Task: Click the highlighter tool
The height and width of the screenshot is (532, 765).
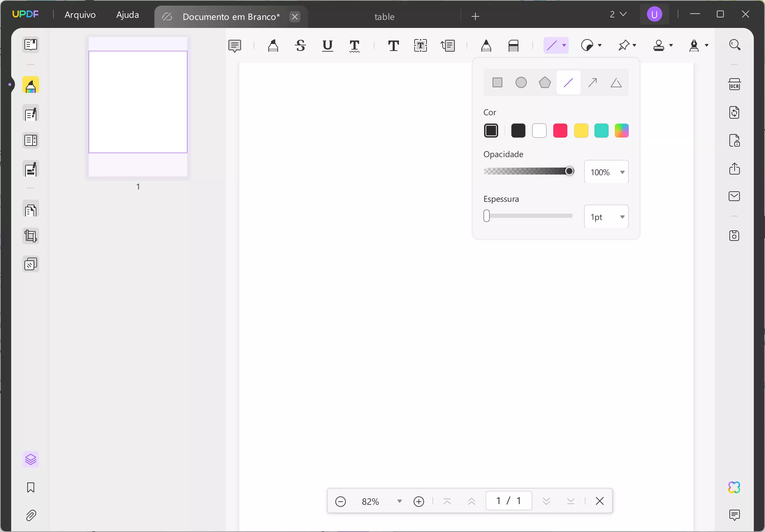Action: point(272,45)
